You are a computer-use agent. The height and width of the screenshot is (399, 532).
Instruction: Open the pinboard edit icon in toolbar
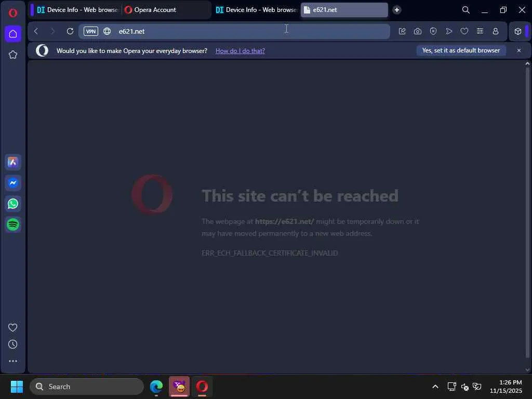pyautogui.click(x=402, y=31)
